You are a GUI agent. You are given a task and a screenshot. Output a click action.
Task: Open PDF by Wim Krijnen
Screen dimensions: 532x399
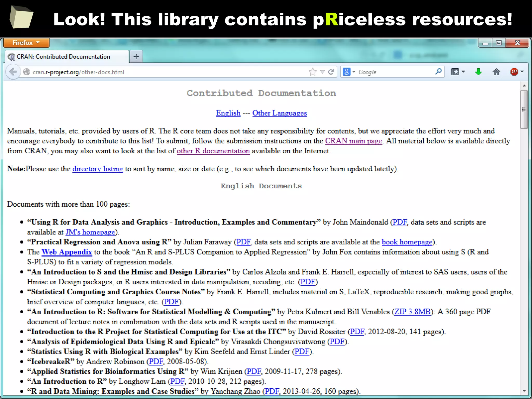[254, 371]
